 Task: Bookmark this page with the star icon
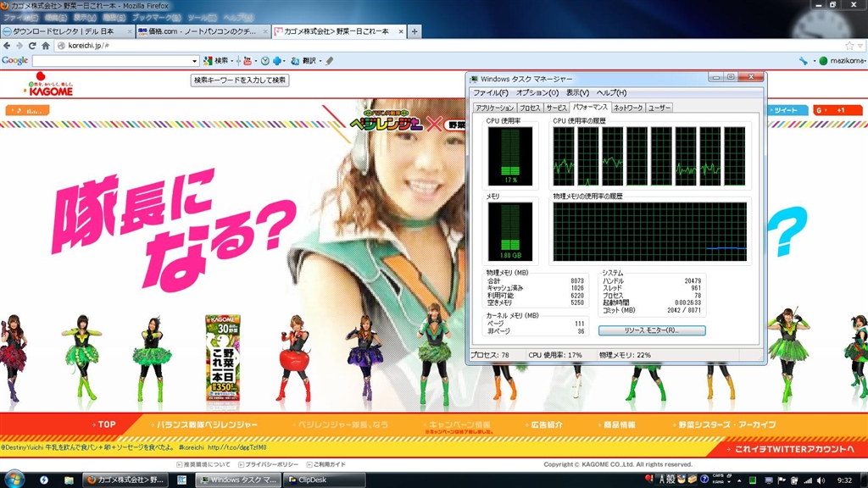coord(849,46)
